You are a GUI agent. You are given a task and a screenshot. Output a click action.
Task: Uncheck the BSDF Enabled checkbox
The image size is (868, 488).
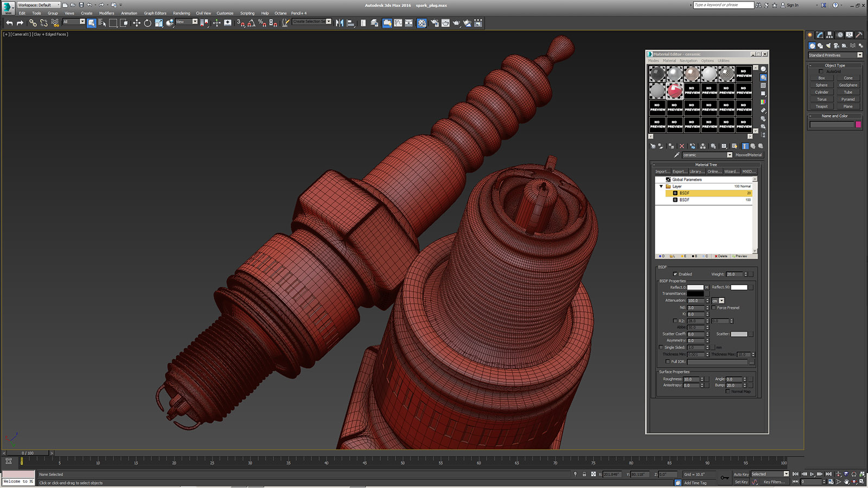(675, 274)
